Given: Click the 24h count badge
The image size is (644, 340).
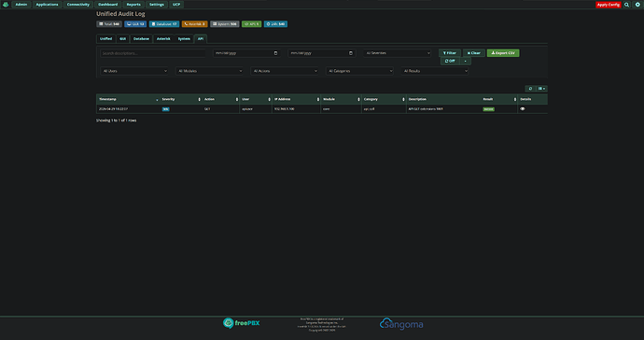Looking at the screenshot, I should point(275,24).
